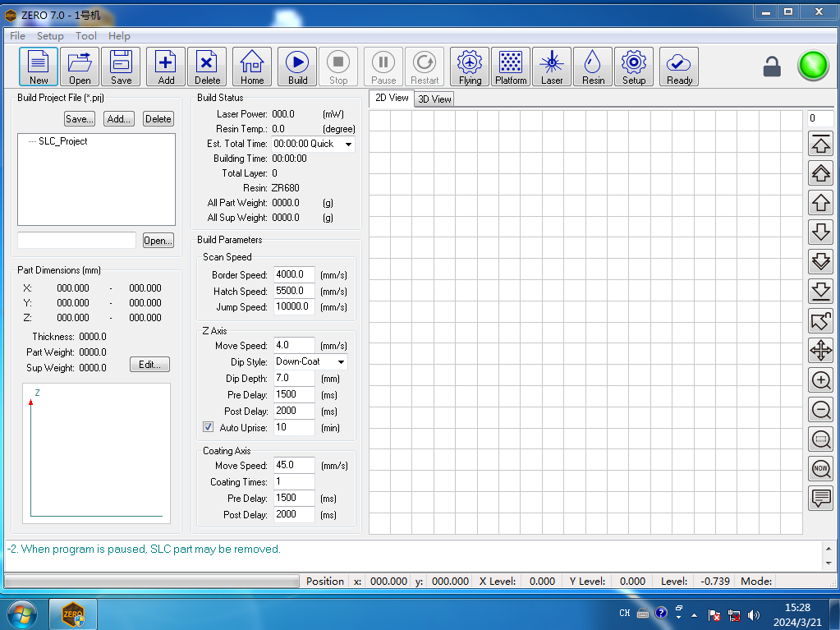The width and height of the screenshot is (840, 630).
Task: Zoom out with the magnifier minus icon
Action: [820, 410]
